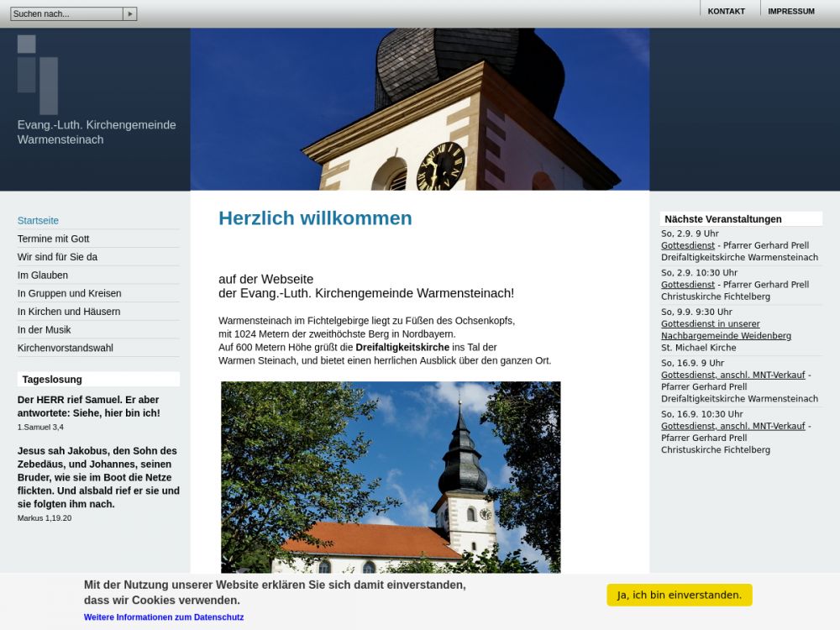Image resolution: width=840 pixels, height=630 pixels.
Task: Click the church logo icon in header
Action: tap(38, 75)
